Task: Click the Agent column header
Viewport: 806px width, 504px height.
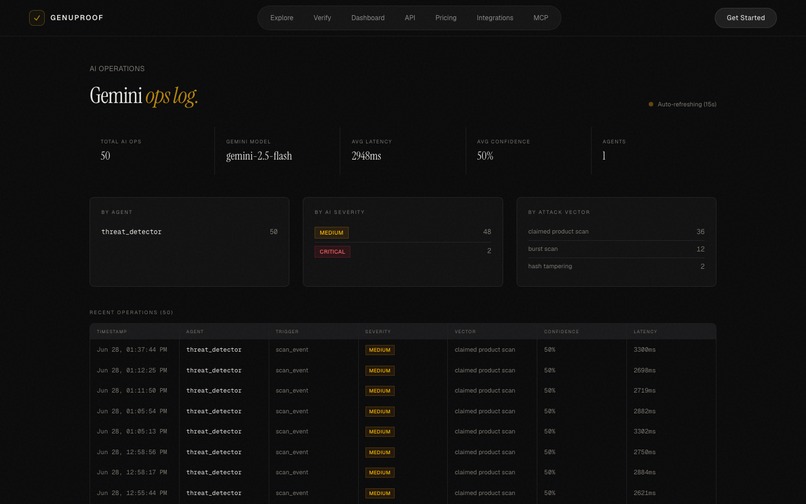Action: pyautogui.click(x=195, y=332)
